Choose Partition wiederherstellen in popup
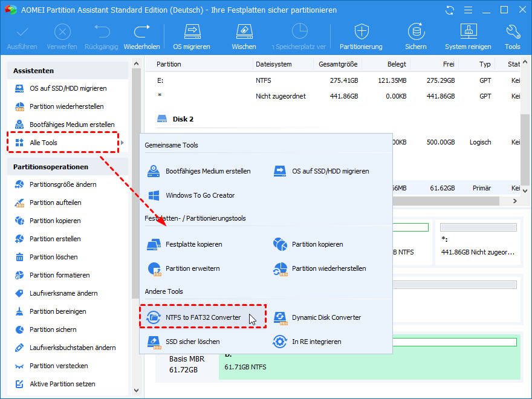532x399 pixels. 320,268
